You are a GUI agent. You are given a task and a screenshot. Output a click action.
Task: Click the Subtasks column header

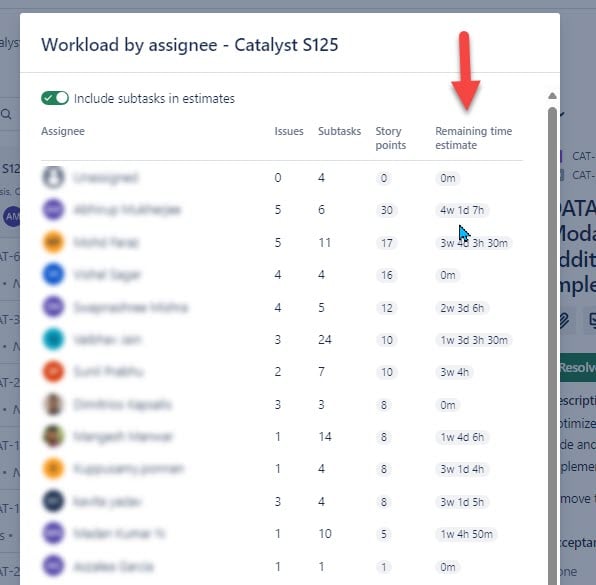tap(339, 131)
